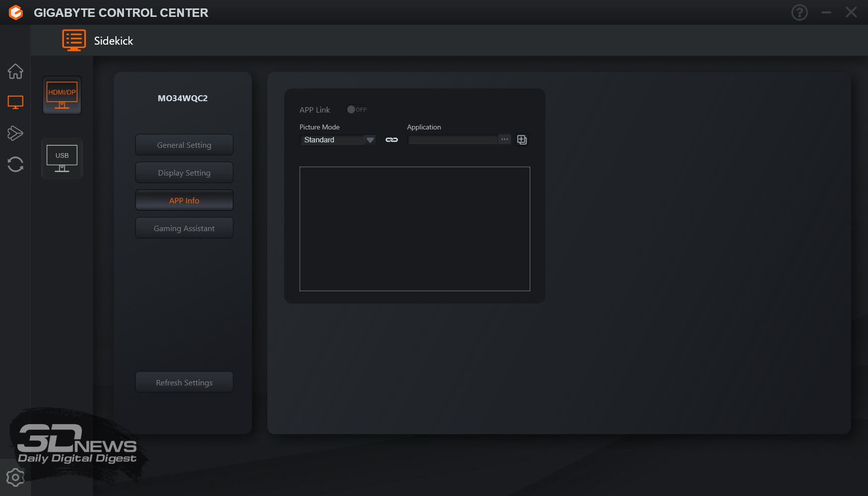
Task: Open the Picture Mode Standard dropdown
Action: (x=338, y=140)
